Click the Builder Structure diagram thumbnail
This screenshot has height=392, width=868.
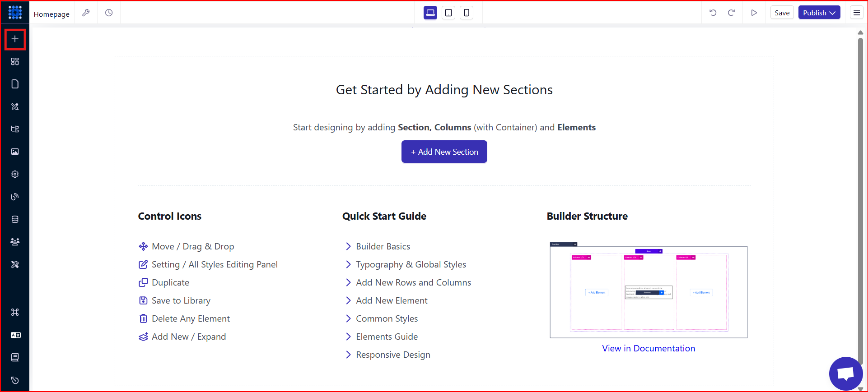649,290
